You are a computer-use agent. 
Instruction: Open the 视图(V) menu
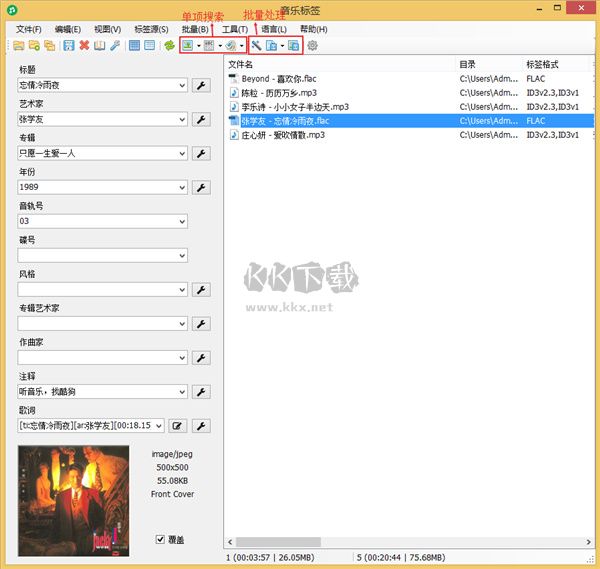click(x=108, y=29)
